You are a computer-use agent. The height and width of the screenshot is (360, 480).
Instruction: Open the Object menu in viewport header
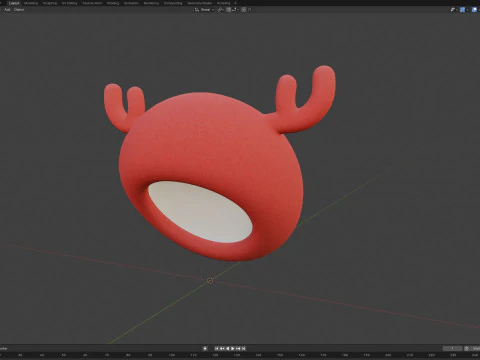click(x=19, y=10)
